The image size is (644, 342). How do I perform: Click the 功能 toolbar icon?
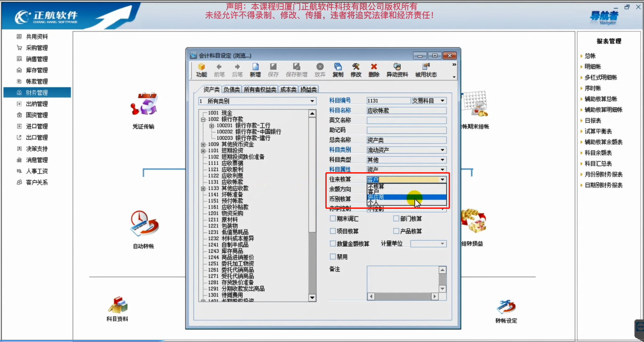coord(201,70)
